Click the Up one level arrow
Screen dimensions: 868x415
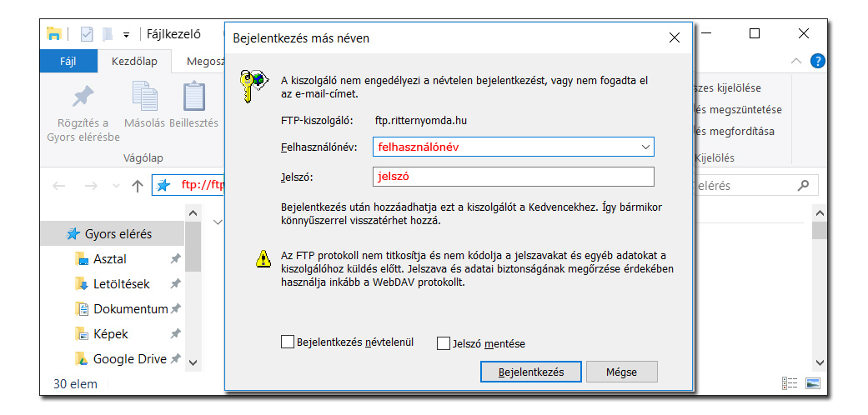point(138,186)
